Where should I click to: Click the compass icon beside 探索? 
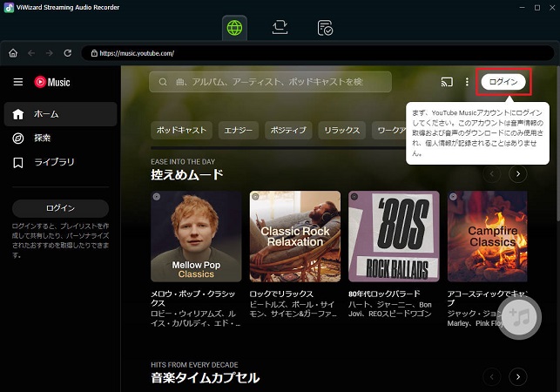18,138
